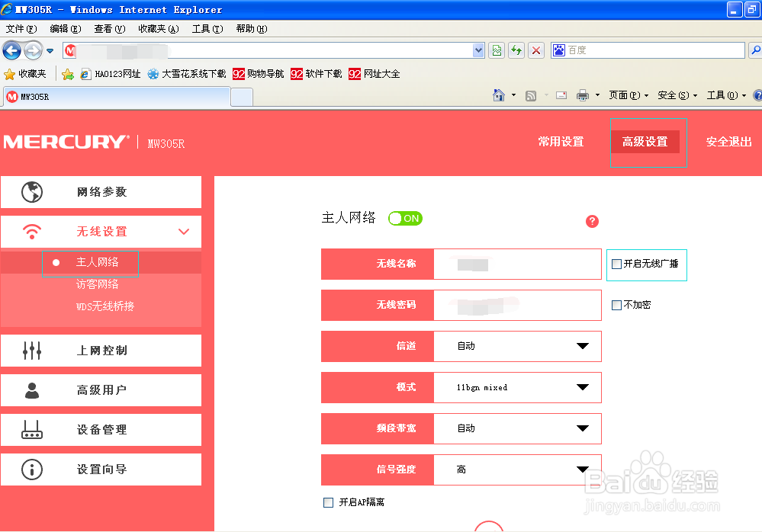762x532 pixels.
Task: Click the 高级用户 person icon
Action: click(31, 390)
